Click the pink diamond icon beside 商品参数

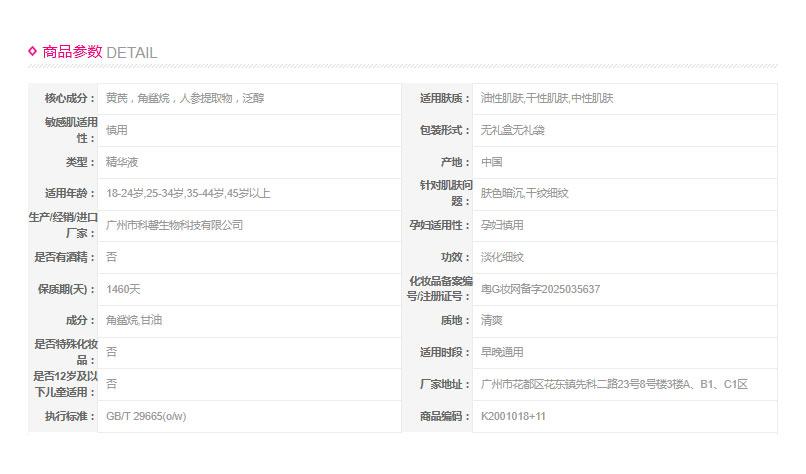33,51
